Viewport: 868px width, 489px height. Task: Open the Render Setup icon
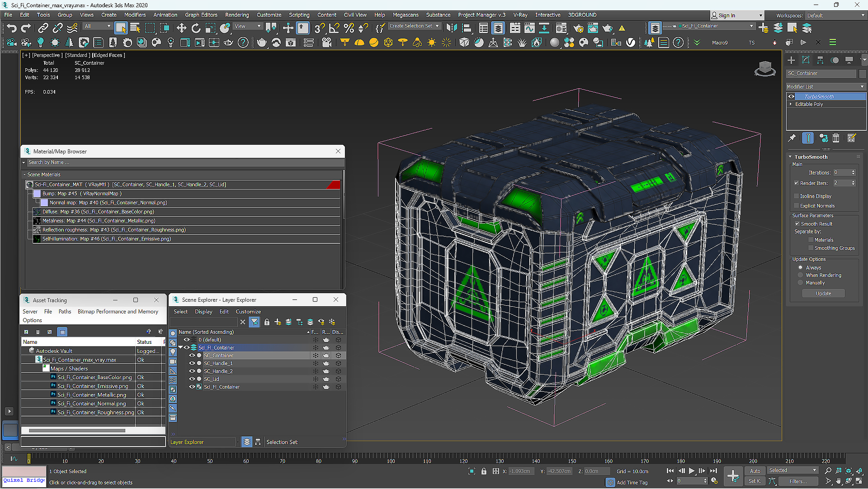point(578,28)
